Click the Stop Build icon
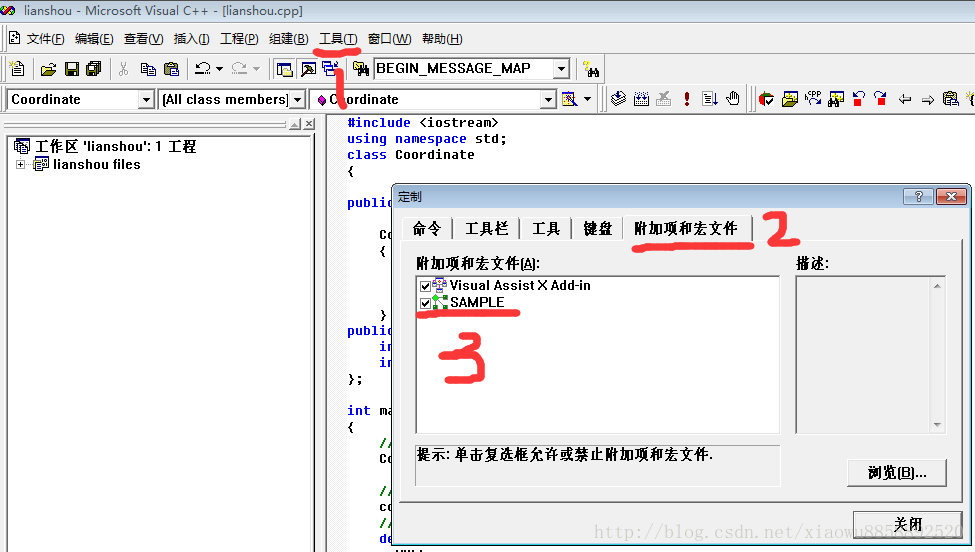The image size is (975, 552). (x=663, y=99)
